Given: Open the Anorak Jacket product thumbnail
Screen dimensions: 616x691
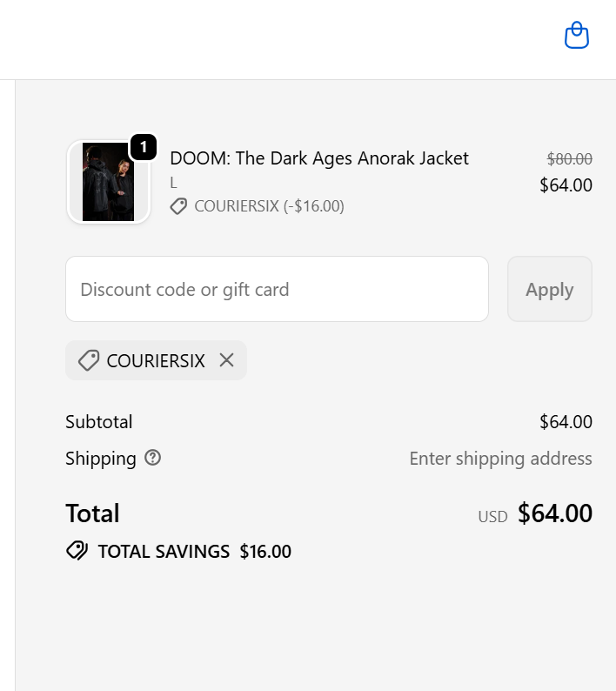Looking at the screenshot, I should (x=108, y=183).
